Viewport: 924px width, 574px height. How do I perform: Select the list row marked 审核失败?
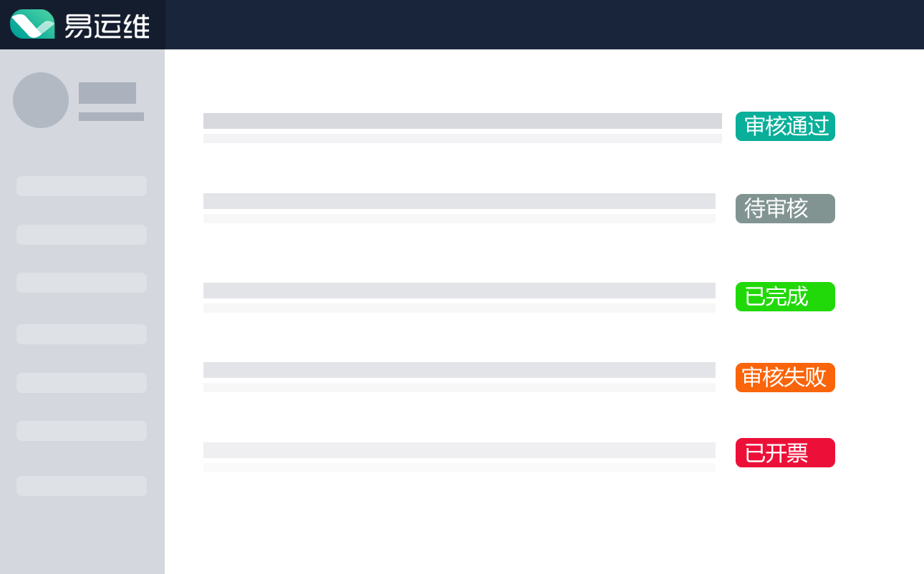click(x=459, y=376)
